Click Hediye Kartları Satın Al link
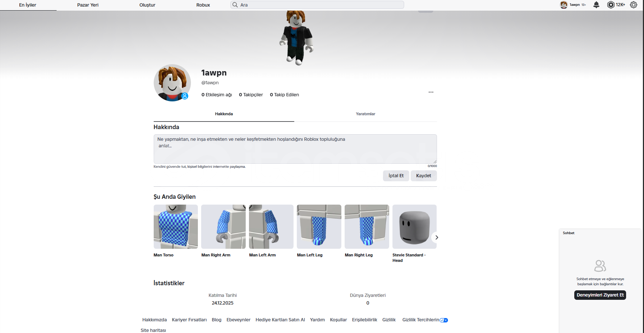The image size is (644, 333). (x=280, y=320)
